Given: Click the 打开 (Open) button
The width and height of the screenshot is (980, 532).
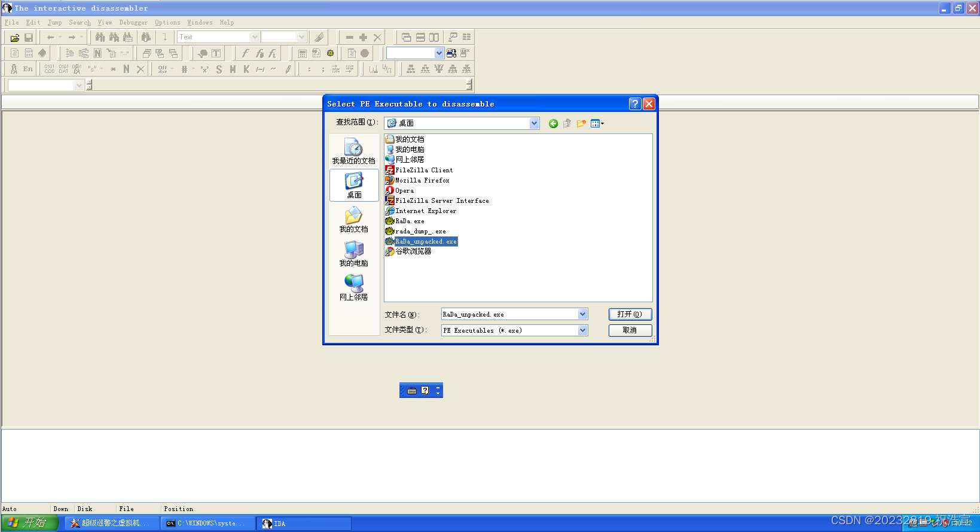Looking at the screenshot, I should click(x=630, y=314).
